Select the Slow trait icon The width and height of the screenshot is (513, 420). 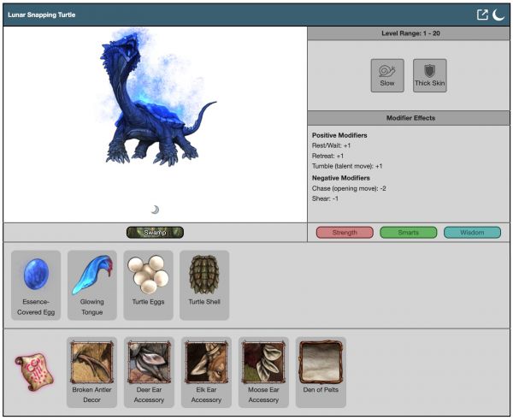click(387, 75)
